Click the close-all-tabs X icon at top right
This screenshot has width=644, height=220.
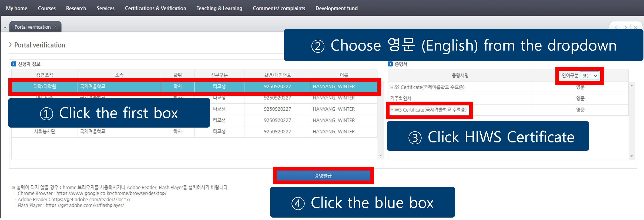pyautogui.click(x=635, y=27)
